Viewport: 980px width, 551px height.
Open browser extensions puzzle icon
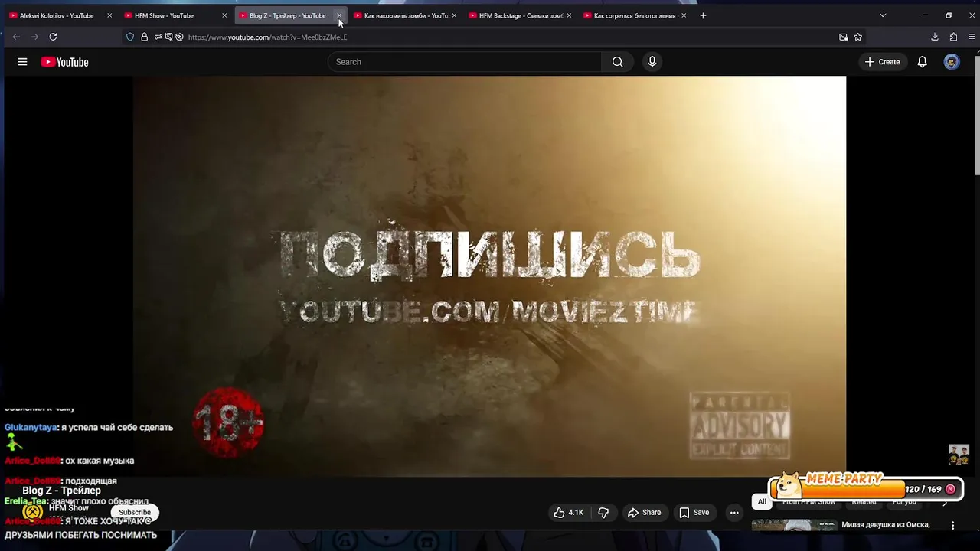[x=953, y=37]
